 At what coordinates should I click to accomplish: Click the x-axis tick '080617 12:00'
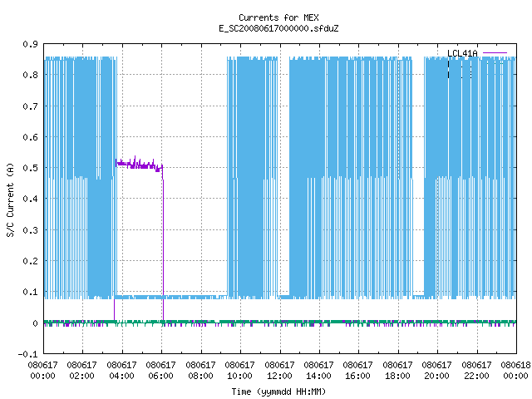pos(279,371)
